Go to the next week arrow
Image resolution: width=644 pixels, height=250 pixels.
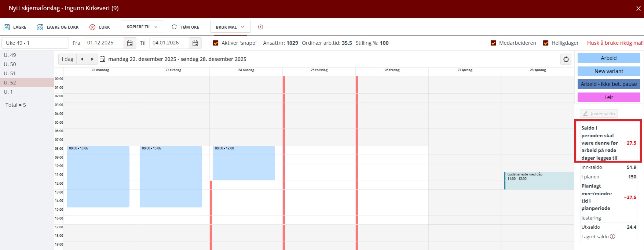pos(92,59)
